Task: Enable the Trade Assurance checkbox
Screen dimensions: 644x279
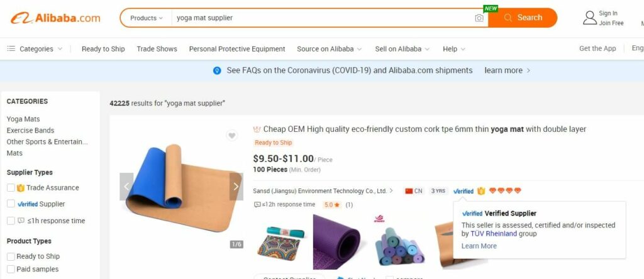Action: (11, 187)
